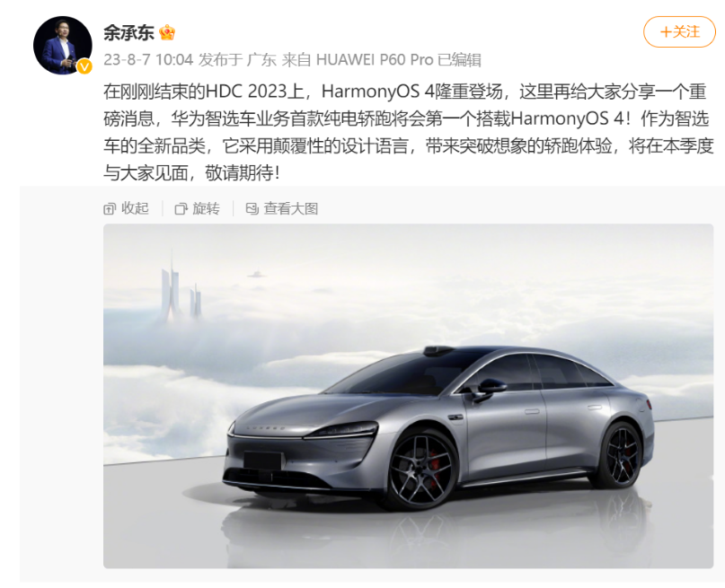Click the rooftop lidar sensor on car
The image size is (725, 588).
pyautogui.click(x=438, y=351)
